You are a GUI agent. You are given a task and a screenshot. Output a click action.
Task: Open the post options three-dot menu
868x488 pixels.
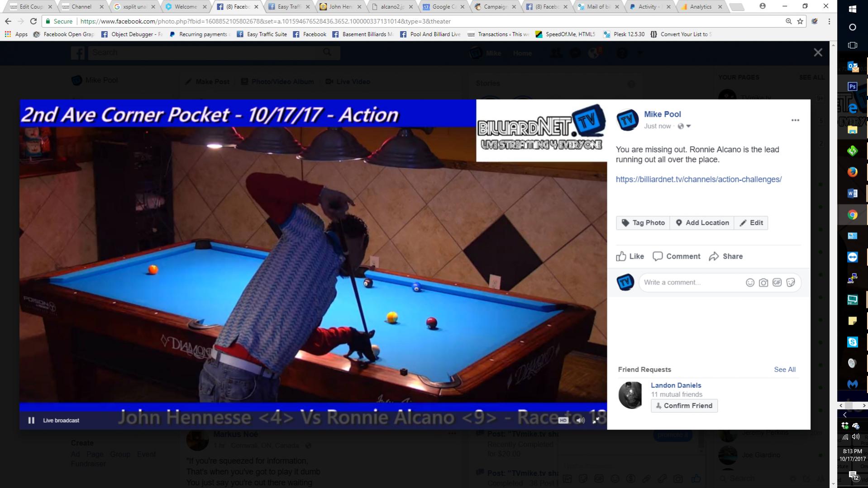[x=795, y=120]
